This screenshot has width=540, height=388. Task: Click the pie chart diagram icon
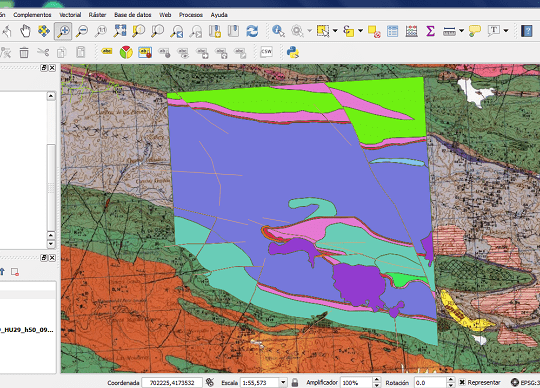(126, 52)
